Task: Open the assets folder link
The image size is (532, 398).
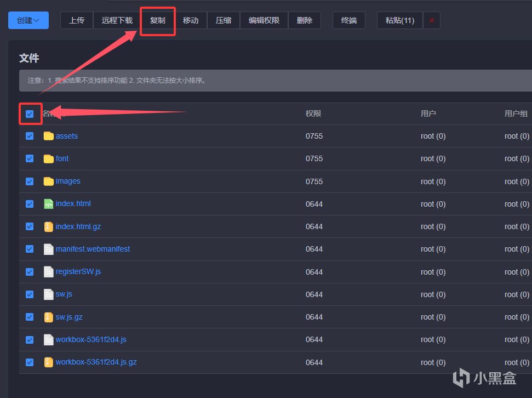Action: coord(67,136)
